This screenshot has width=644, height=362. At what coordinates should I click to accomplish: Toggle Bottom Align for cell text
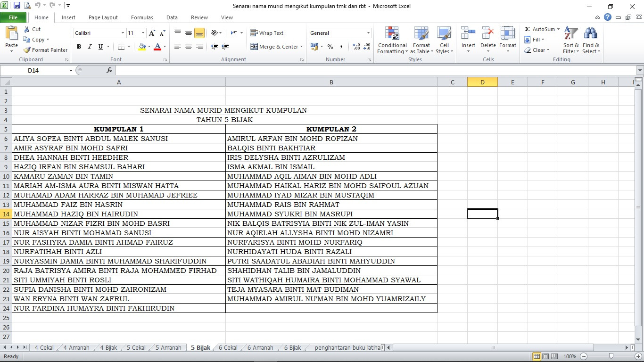pyautogui.click(x=199, y=33)
